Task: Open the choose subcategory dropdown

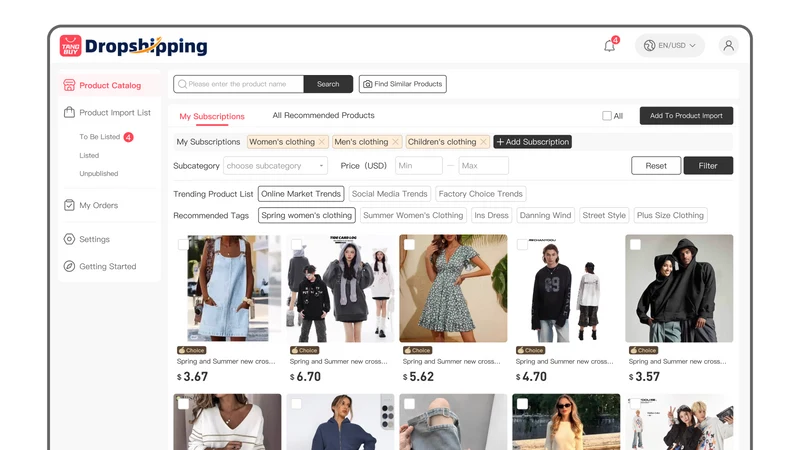Action: point(275,166)
